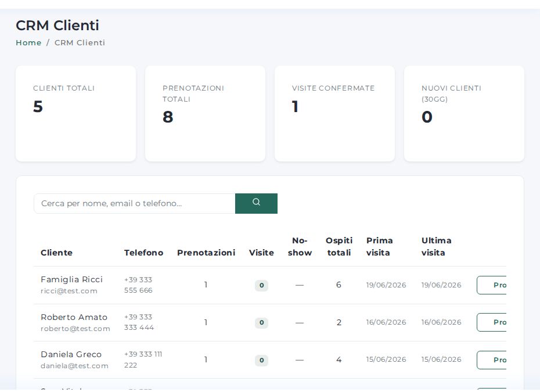Click total guests 6 for Famiglia Ricci
Screen dimensions: 540x392
tap(339, 285)
